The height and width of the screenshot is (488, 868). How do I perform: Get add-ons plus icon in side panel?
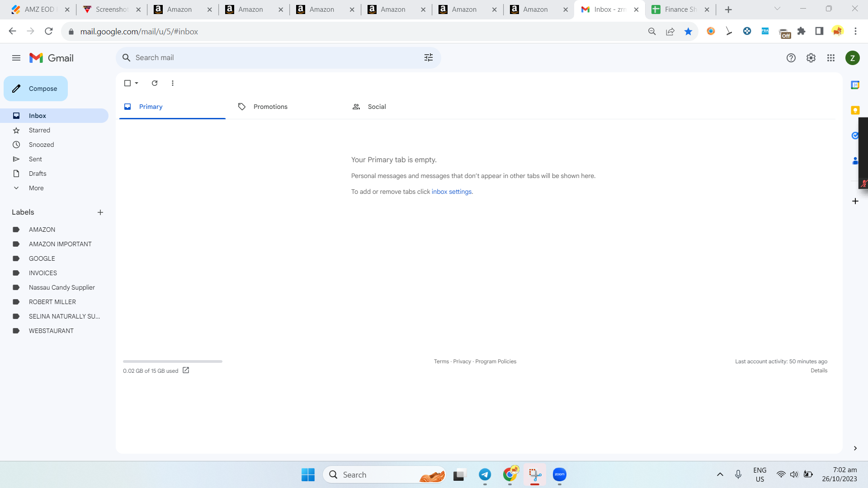click(855, 201)
